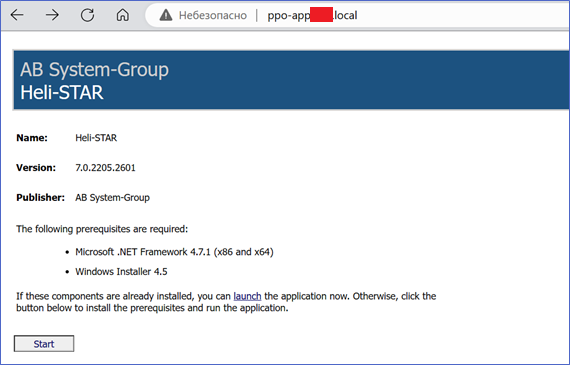Go forward to the next page
Viewport: 570px width, 365px height.
click(x=52, y=15)
